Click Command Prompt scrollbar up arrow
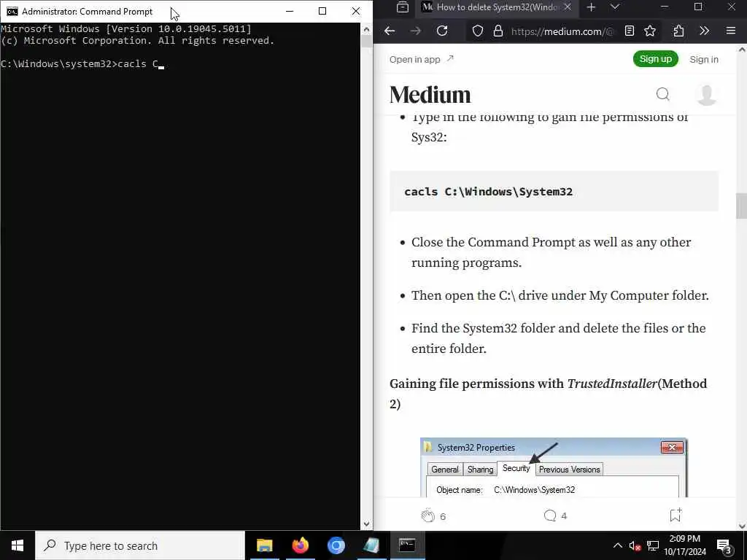 tap(366, 29)
